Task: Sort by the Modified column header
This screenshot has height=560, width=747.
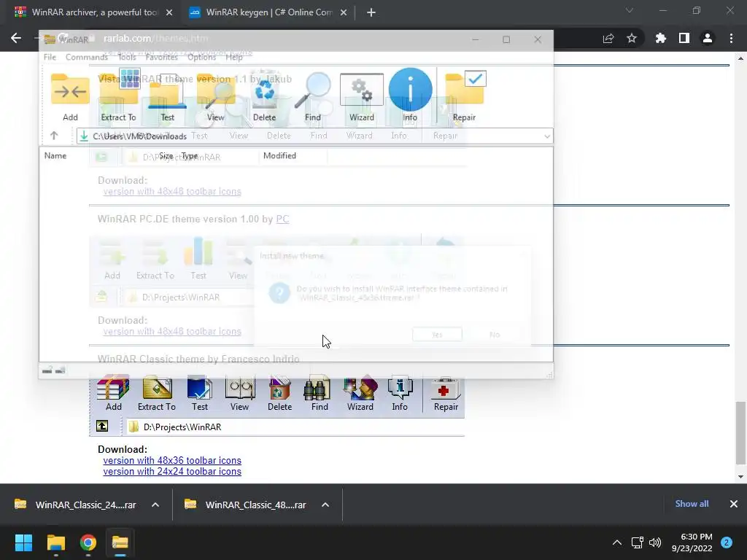Action: point(279,156)
